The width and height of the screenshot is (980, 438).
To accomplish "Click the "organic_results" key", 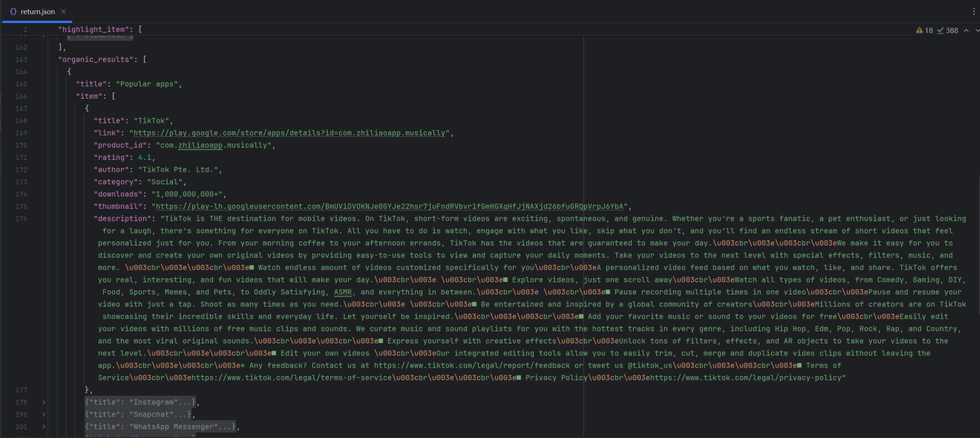I will click(x=96, y=60).
